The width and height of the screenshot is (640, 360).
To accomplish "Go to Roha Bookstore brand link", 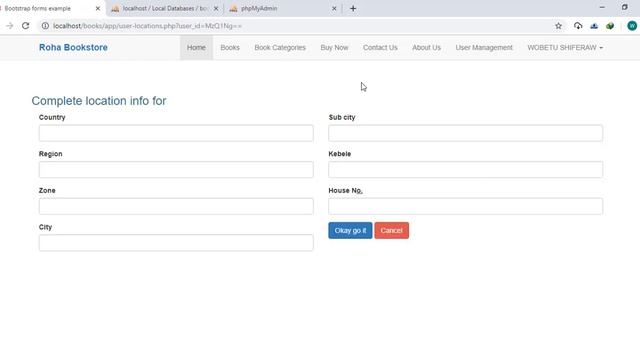I will point(73,47).
